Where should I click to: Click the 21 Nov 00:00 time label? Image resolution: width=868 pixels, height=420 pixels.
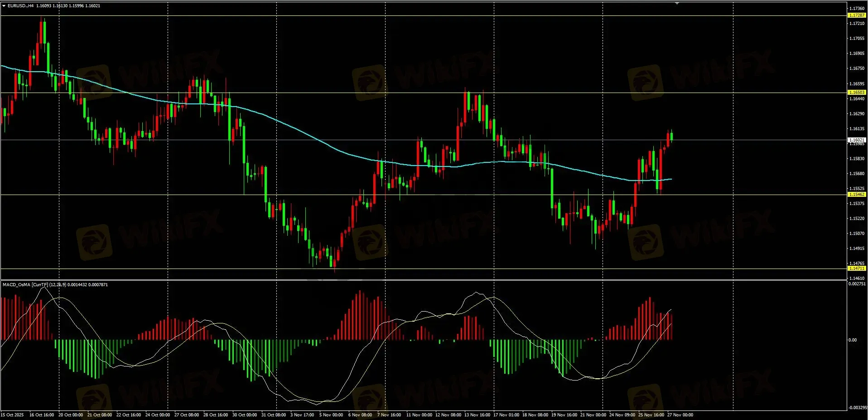pyautogui.click(x=593, y=415)
